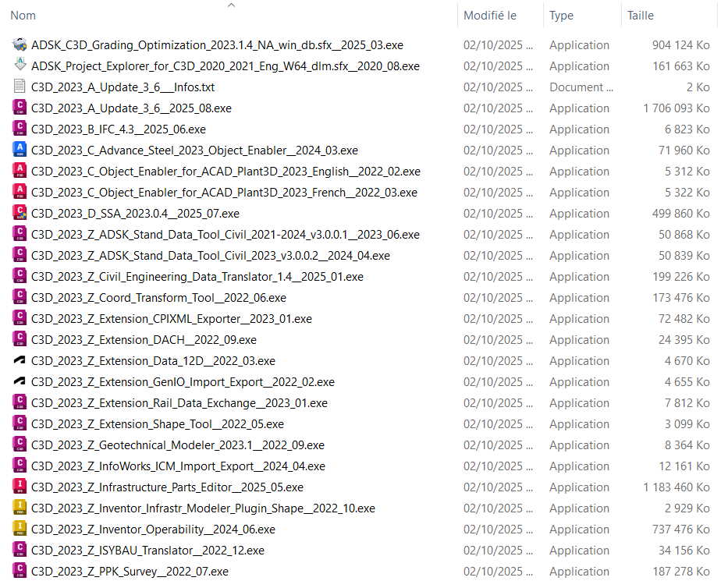
Task: Click the Extension_GenIO_Import_Export file icon
Action: [x=20, y=382]
